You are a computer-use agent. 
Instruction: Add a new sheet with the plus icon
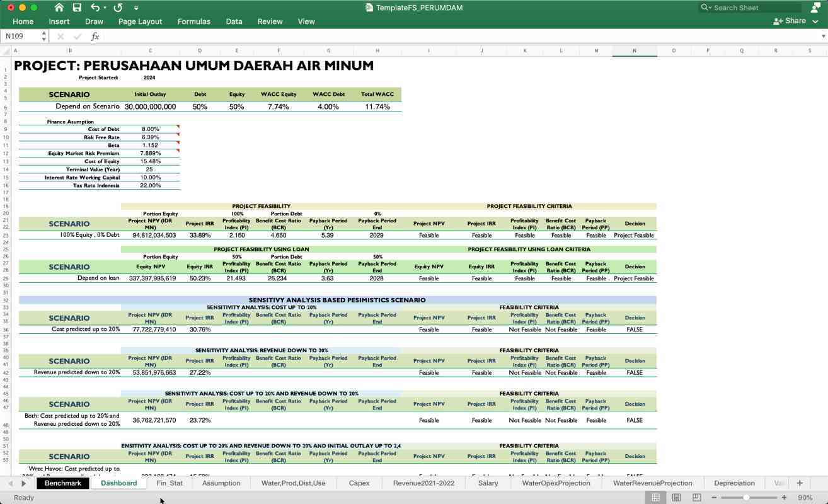point(799,483)
